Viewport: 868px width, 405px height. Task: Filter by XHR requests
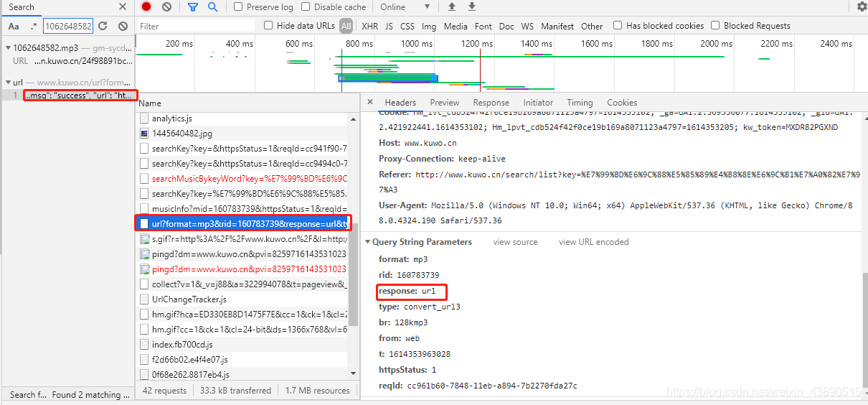point(369,26)
